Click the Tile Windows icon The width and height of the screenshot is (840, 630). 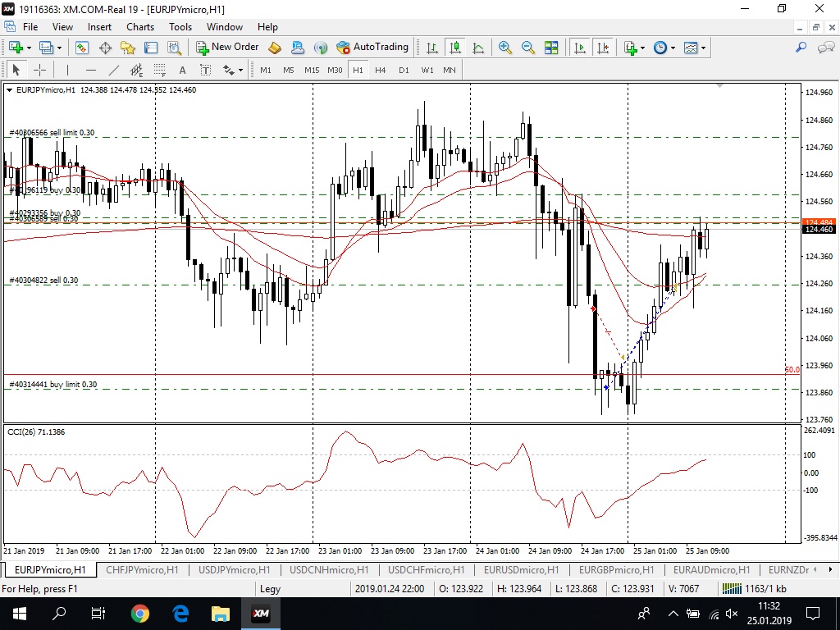551,48
